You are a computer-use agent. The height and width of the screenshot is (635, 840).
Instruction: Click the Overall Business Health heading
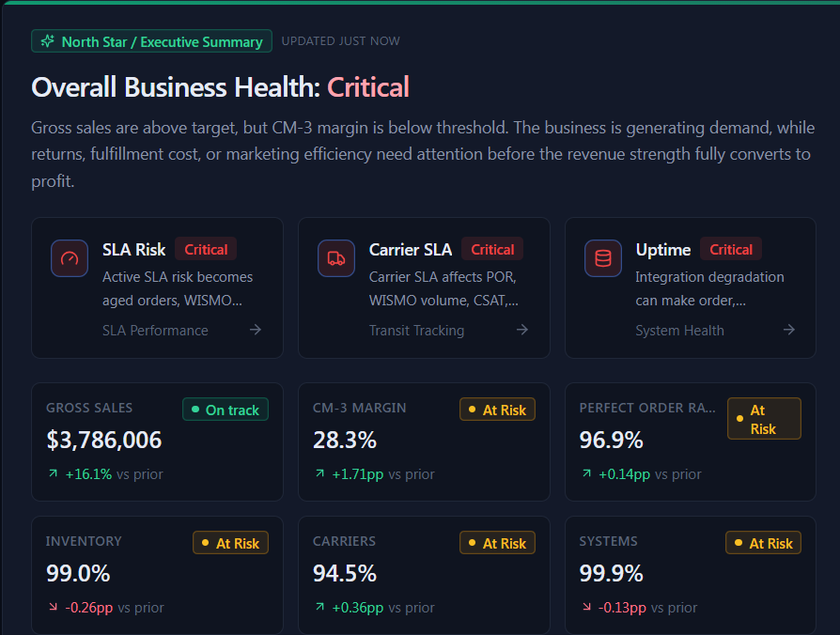tap(220, 87)
